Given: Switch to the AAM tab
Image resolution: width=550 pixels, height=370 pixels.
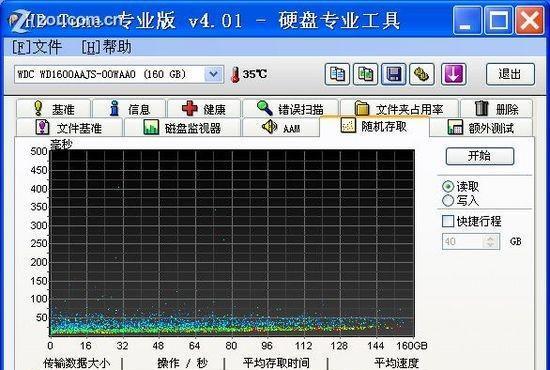Looking at the screenshot, I should 281,127.
